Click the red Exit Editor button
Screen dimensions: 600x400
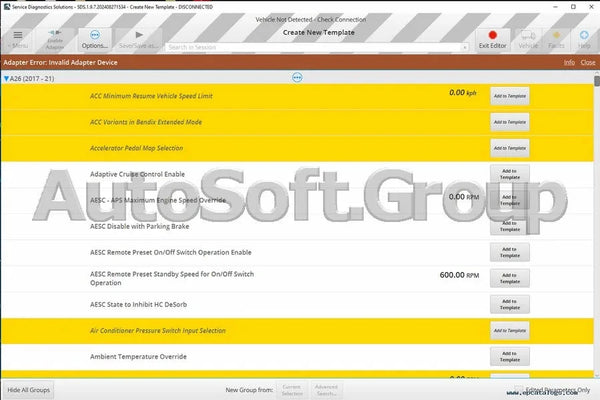[492, 39]
